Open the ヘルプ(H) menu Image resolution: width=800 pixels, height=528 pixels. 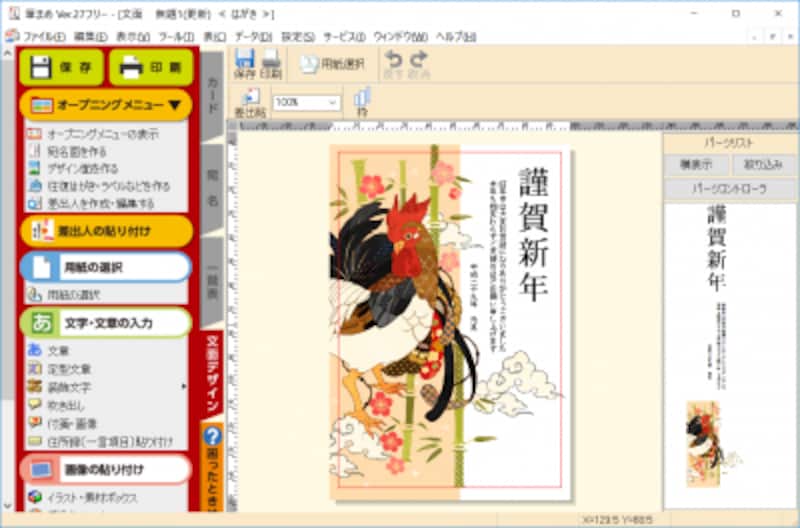(456, 37)
